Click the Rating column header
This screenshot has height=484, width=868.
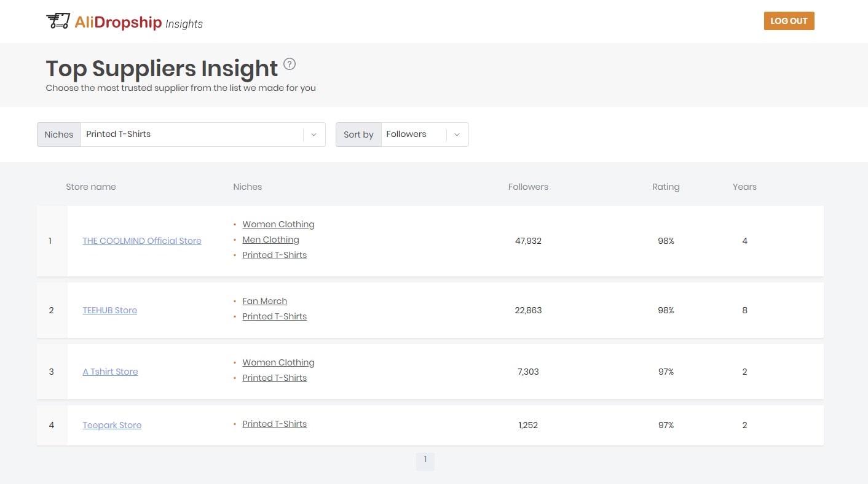point(666,187)
